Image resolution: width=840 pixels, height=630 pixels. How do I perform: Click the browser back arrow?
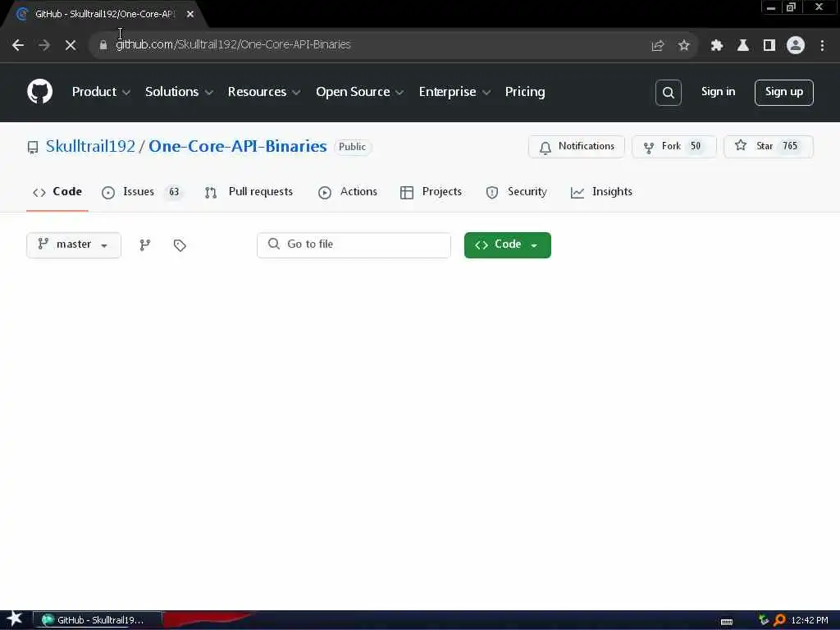18,45
